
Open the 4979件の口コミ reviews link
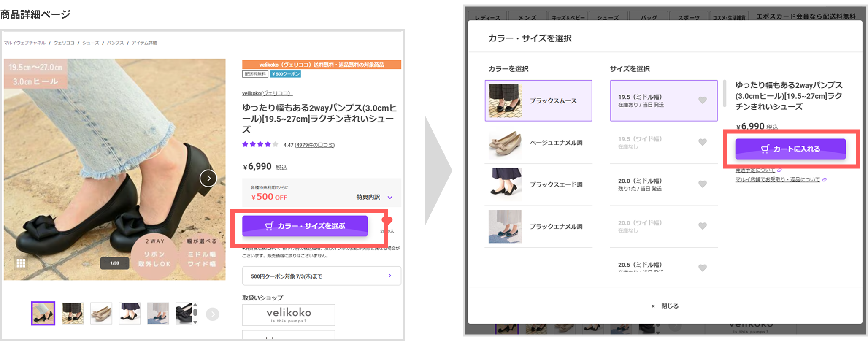tap(315, 145)
